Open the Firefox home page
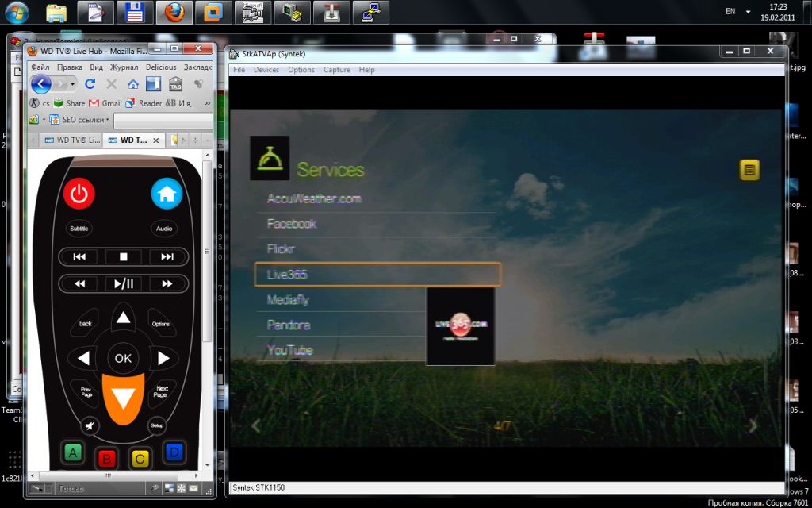812x508 pixels. [x=133, y=84]
